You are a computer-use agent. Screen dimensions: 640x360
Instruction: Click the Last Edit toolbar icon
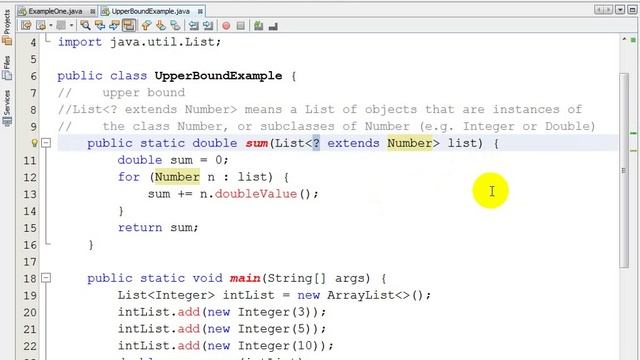(x=26, y=26)
